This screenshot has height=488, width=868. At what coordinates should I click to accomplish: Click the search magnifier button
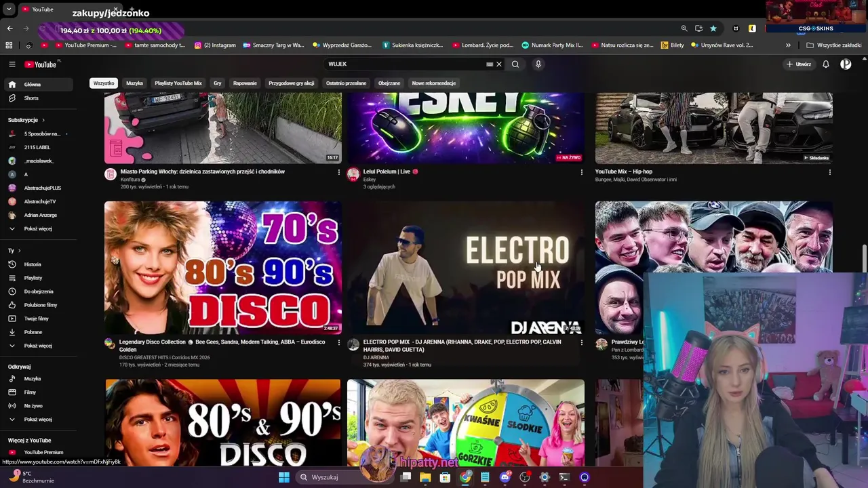pyautogui.click(x=515, y=64)
